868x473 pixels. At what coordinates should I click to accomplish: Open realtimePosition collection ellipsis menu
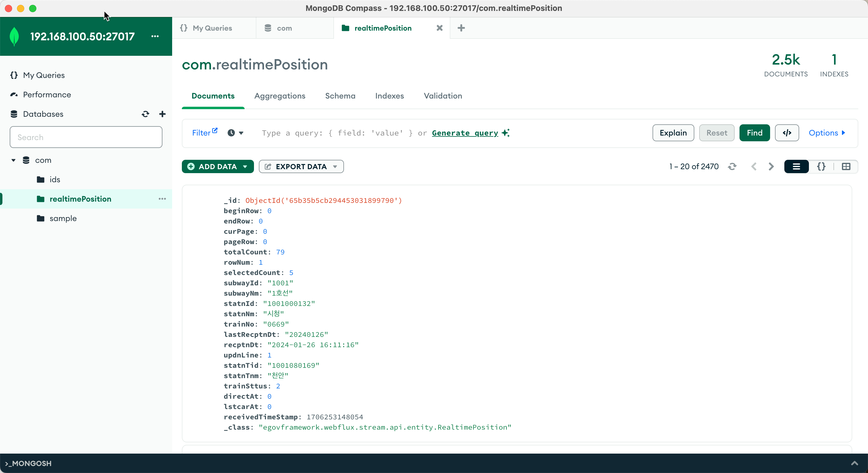tap(162, 199)
